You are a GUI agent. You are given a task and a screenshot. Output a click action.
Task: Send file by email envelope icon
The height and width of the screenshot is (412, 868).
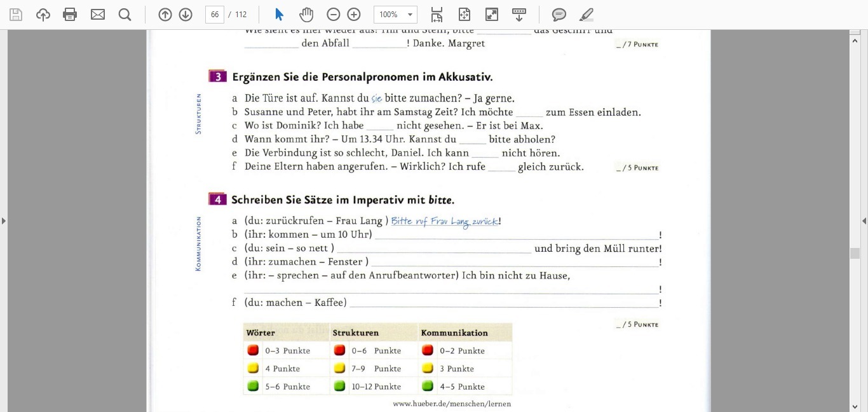(x=98, y=15)
